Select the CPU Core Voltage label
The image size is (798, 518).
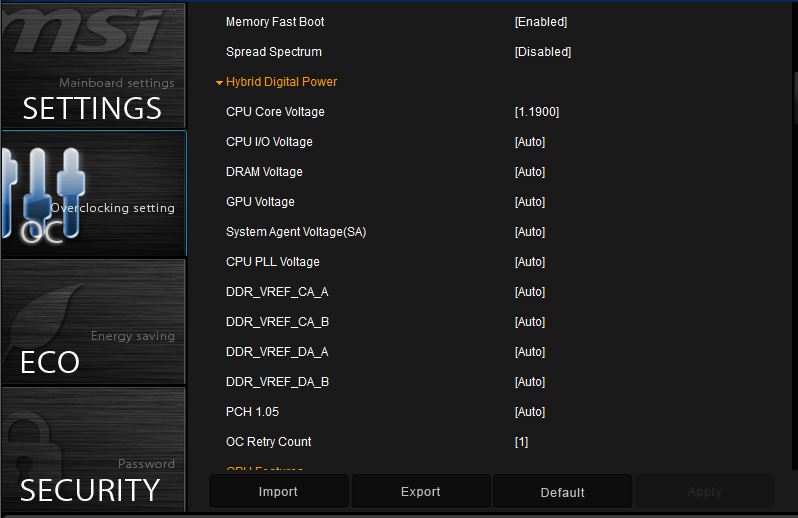tap(275, 112)
